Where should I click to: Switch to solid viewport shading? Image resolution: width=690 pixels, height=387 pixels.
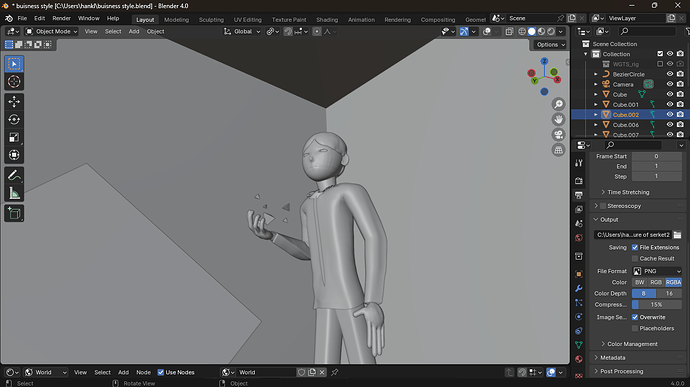[x=532, y=32]
